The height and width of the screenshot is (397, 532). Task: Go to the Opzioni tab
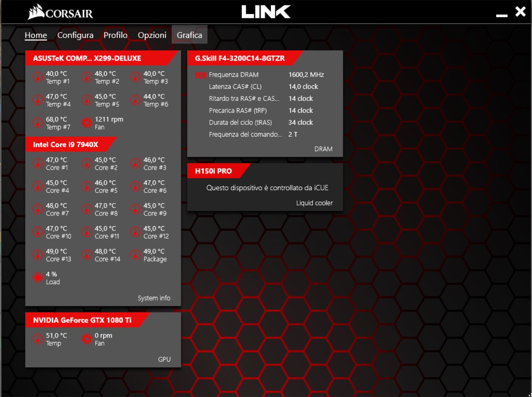tap(152, 35)
